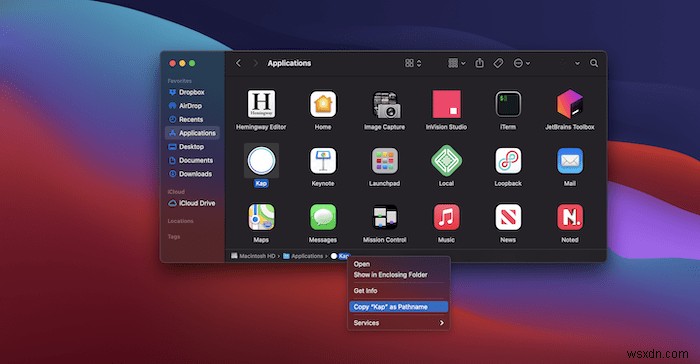
Task: Select the JetBrains Toolbox app icon
Action: (570, 104)
